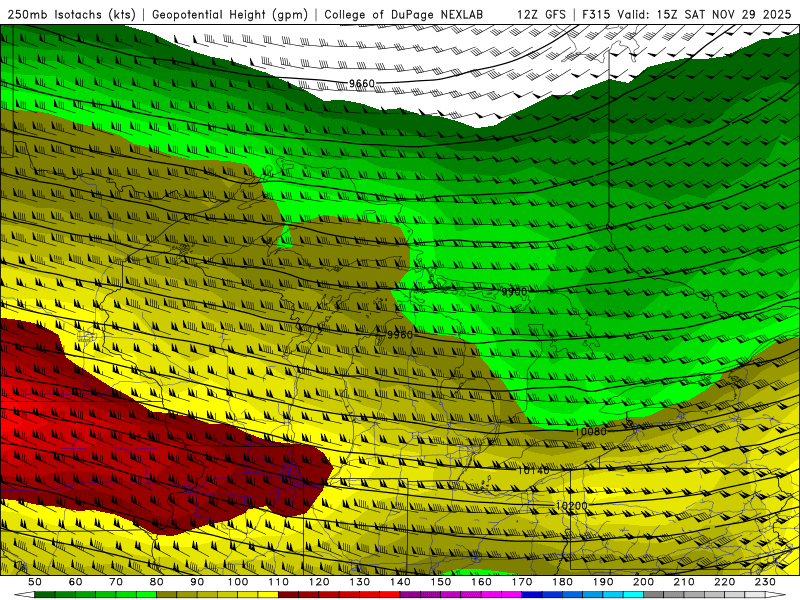Select the bright red swatch before purple

390,594
